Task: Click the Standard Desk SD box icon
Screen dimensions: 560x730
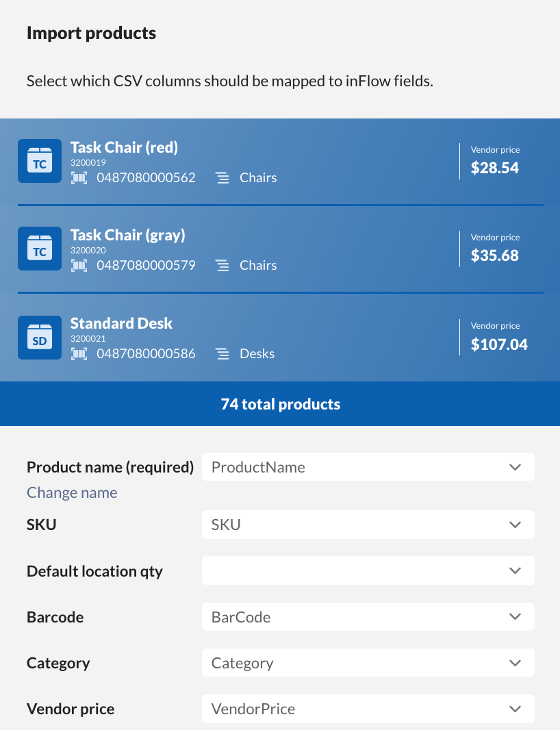Action: coord(40,338)
